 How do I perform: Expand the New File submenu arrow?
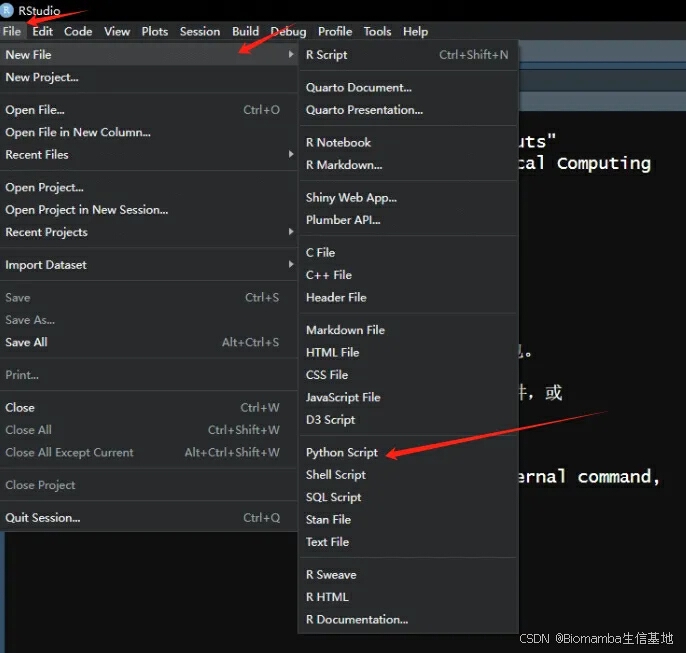(290, 54)
